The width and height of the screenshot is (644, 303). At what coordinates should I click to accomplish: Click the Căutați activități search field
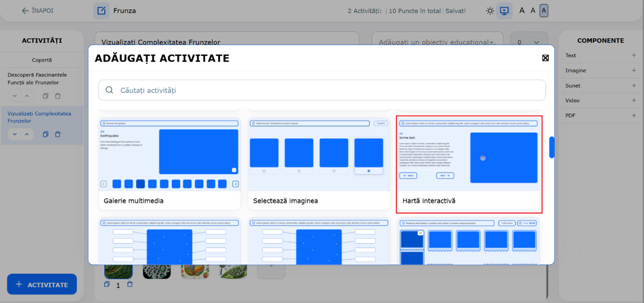tap(322, 90)
